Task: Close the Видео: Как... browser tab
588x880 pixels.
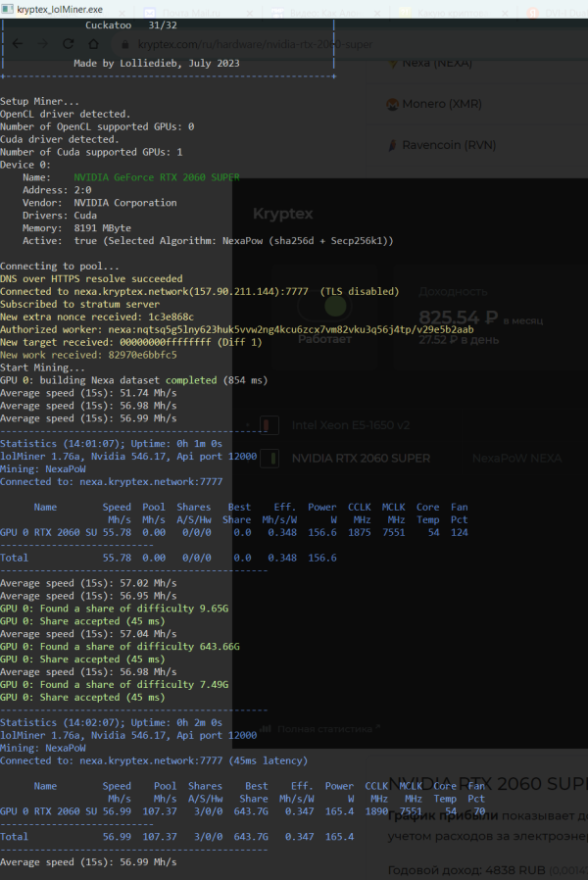Action: tap(377, 13)
